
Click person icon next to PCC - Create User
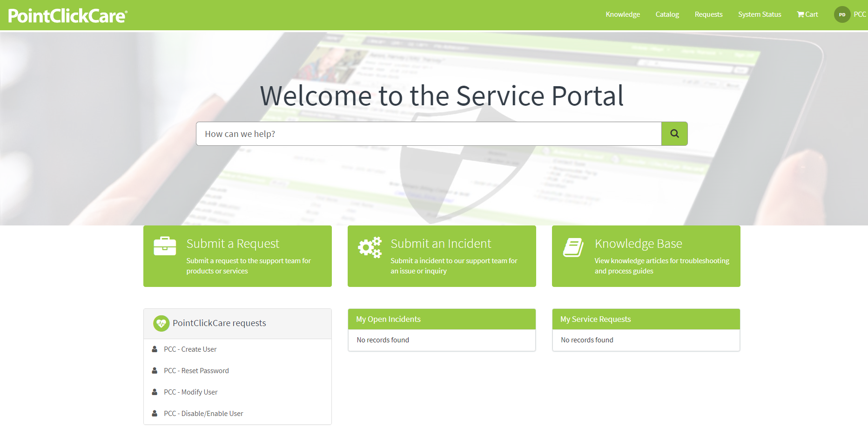pos(155,349)
